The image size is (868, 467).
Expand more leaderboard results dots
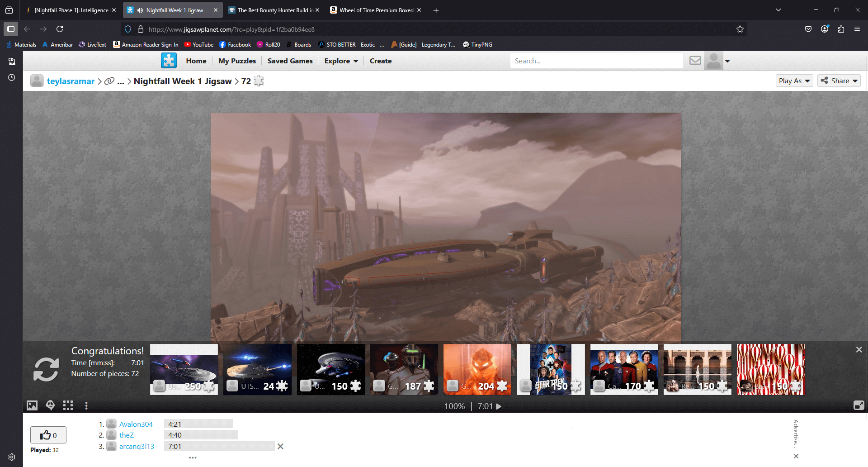click(x=193, y=457)
